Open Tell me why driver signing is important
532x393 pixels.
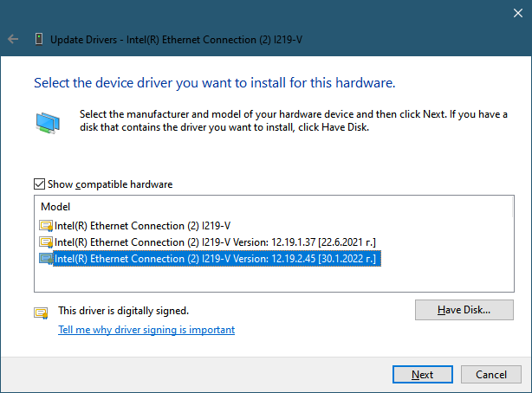146,330
